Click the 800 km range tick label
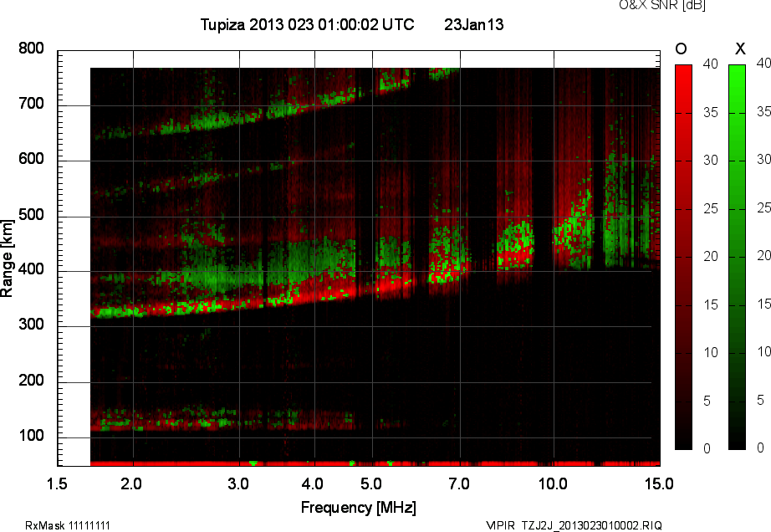The width and height of the screenshot is (771, 532). tap(31, 49)
